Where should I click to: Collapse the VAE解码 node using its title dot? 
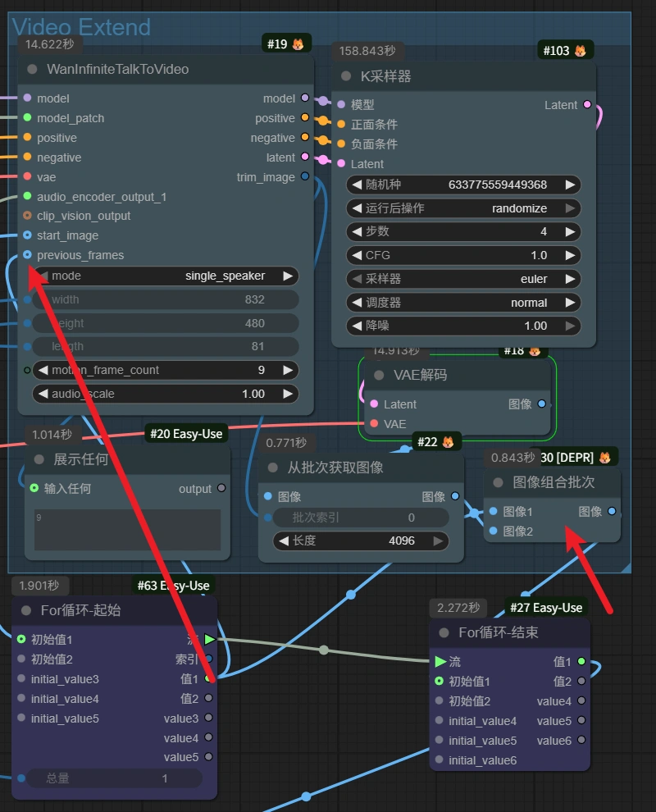[x=379, y=375]
